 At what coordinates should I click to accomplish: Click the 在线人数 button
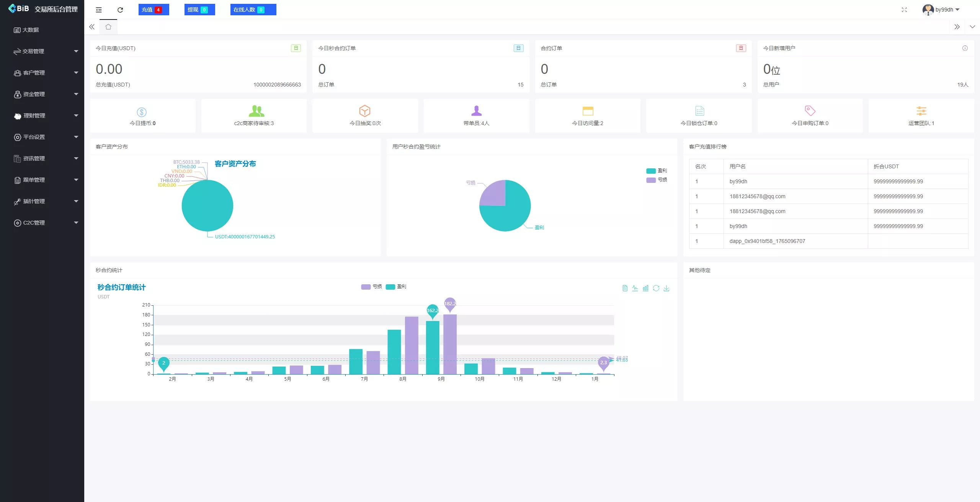[x=253, y=10]
